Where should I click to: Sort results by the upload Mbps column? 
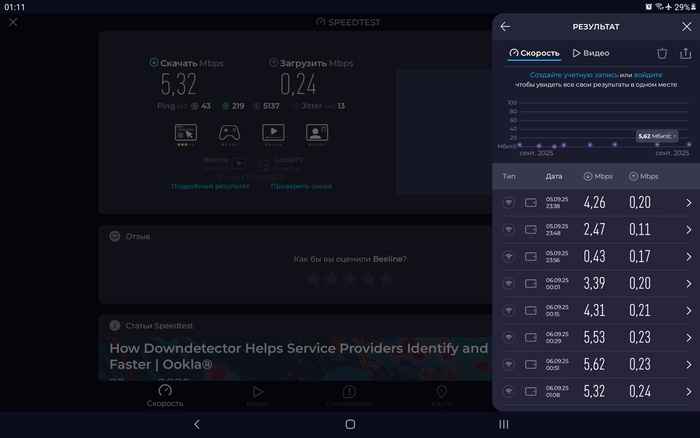click(x=644, y=176)
